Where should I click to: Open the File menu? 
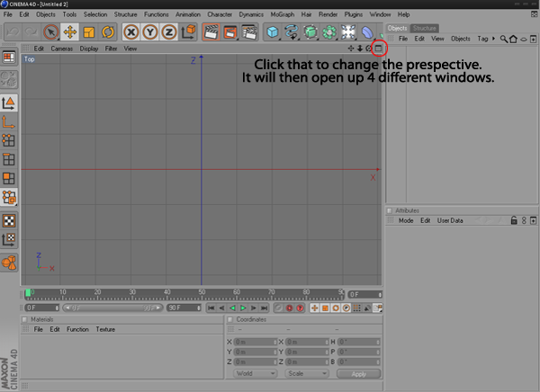pos(7,14)
